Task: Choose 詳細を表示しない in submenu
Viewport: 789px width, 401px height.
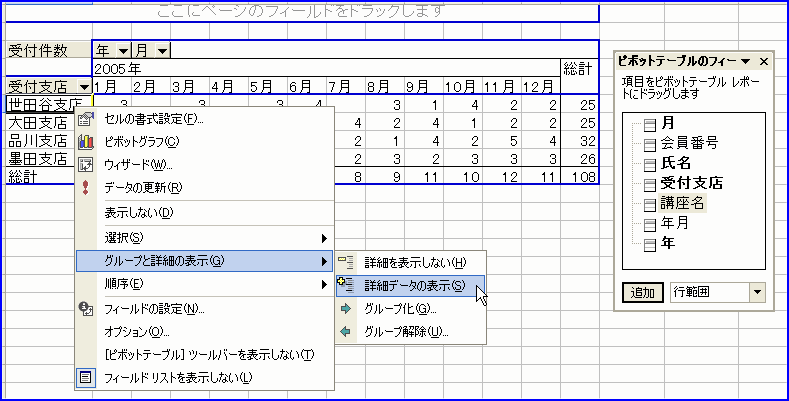Action: [x=411, y=262]
